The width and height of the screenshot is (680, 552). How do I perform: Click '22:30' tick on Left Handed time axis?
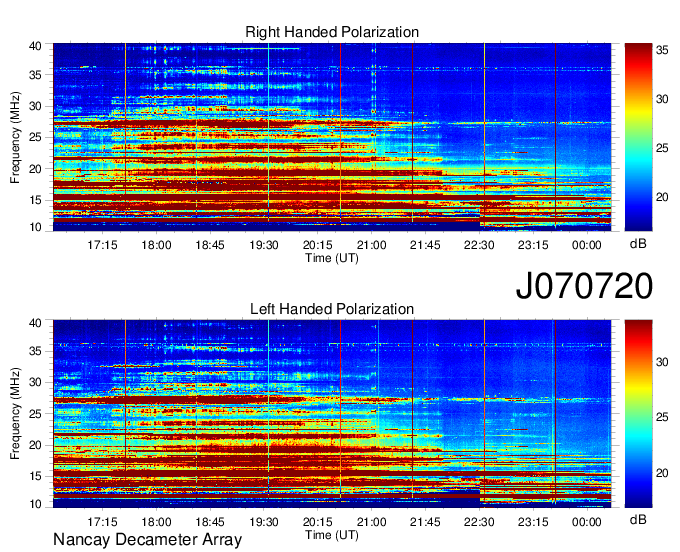tap(479, 522)
